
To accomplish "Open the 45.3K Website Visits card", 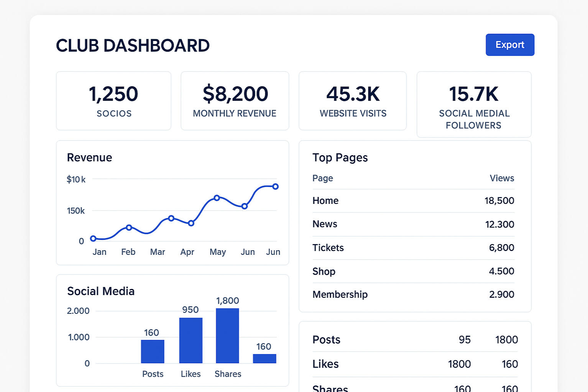I will [x=352, y=101].
